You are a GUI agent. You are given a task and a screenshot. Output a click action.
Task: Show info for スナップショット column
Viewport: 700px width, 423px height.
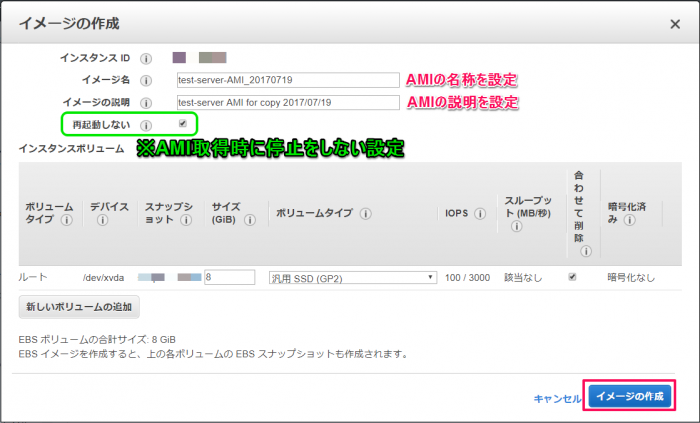pyautogui.click(x=186, y=220)
